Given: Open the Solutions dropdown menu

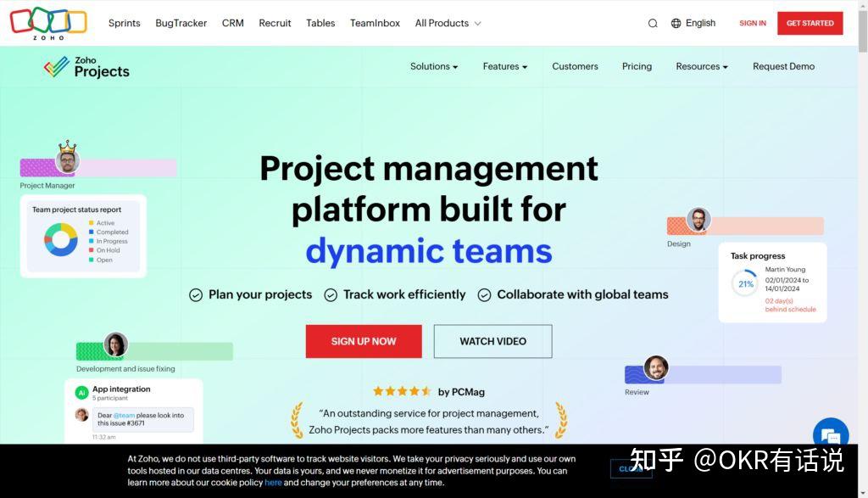Looking at the screenshot, I should [434, 66].
